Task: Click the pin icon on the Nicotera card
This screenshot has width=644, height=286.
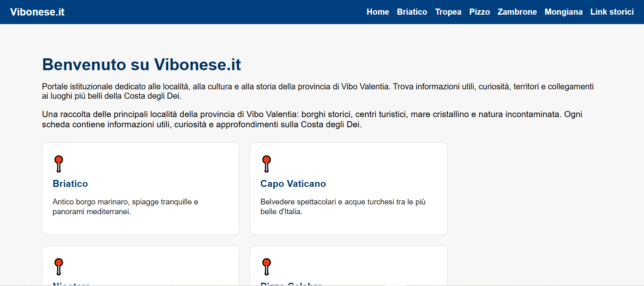Action: click(59, 266)
